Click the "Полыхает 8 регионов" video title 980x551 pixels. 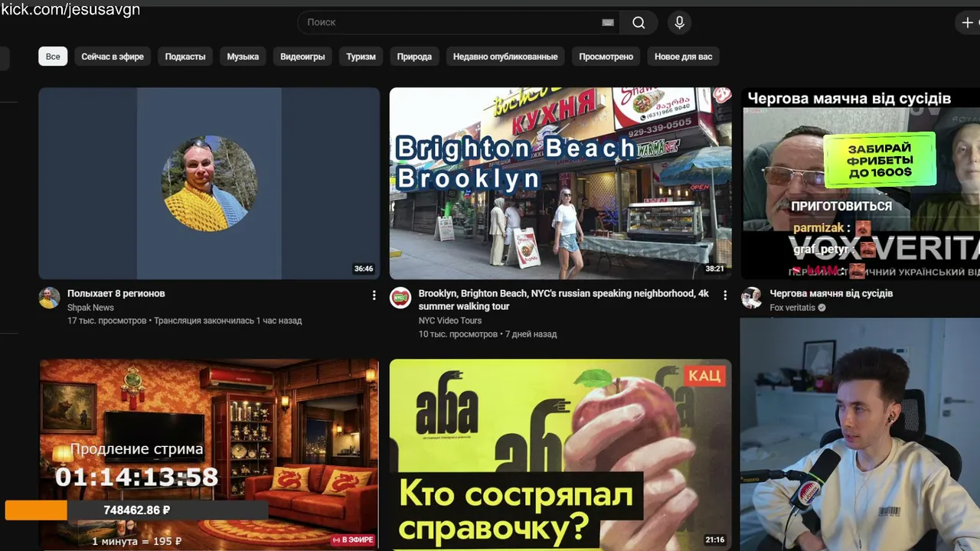coord(116,293)
